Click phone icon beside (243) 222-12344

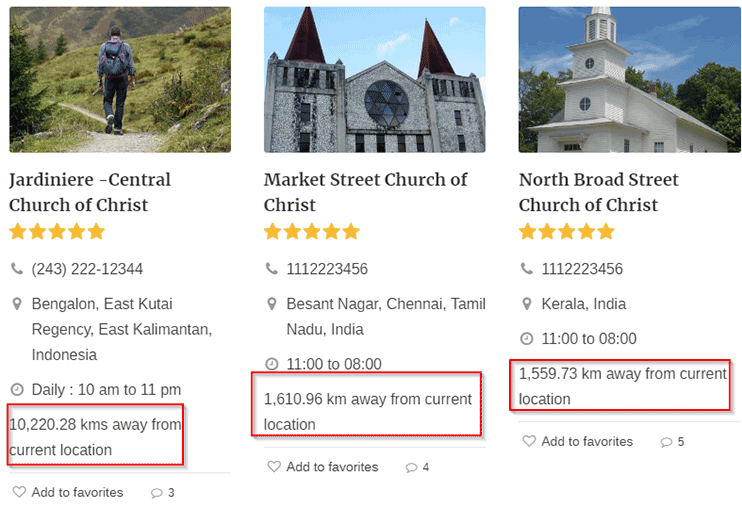point(17,269)
